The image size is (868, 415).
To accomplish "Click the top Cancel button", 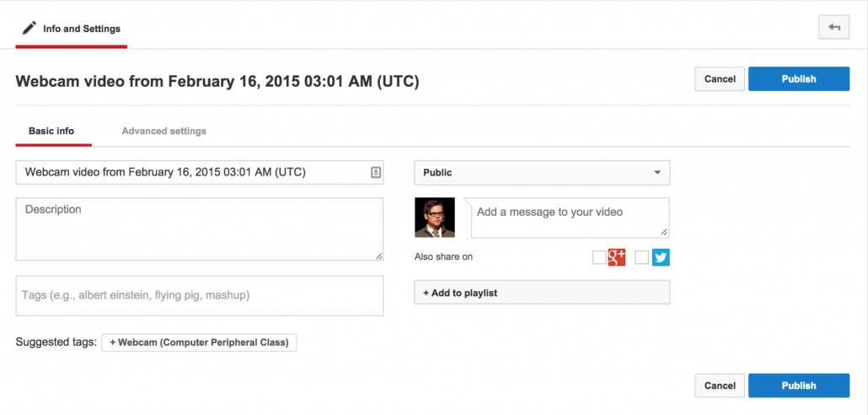I will (720, 78).
